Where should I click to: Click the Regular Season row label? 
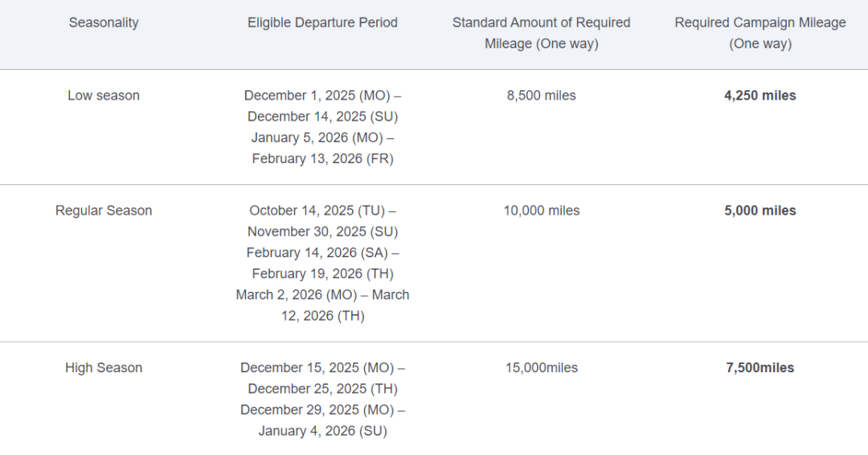click(x=104, y=211)
